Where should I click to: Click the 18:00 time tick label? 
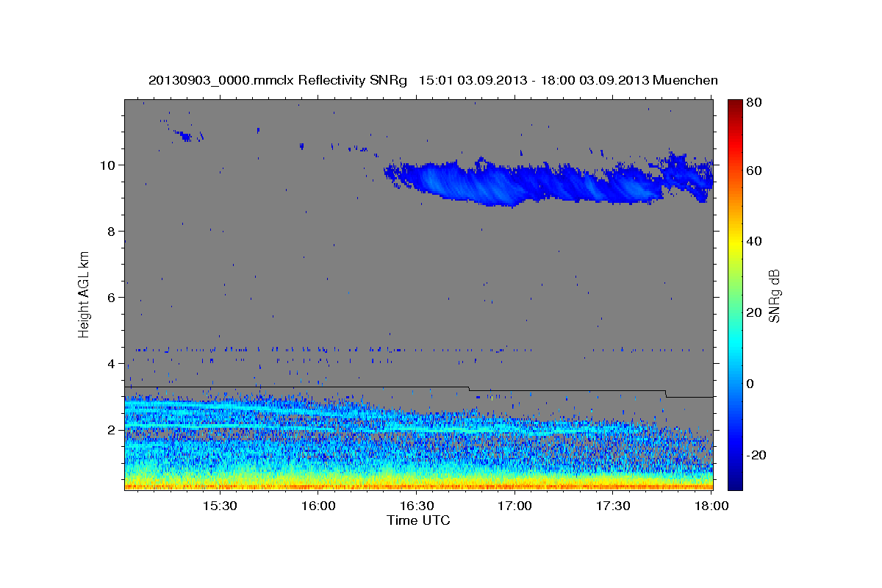(711, 506)
